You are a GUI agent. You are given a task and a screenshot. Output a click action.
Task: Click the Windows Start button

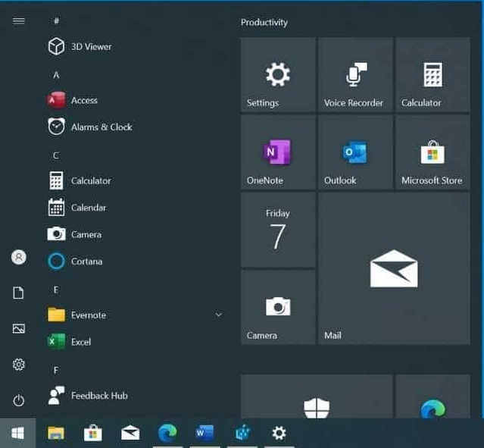18,433
